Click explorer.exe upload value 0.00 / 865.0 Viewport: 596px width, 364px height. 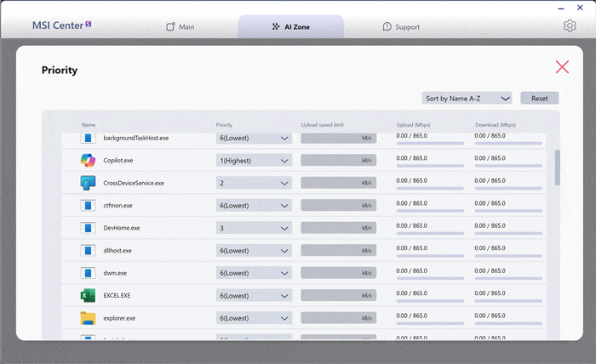point(411,316)
